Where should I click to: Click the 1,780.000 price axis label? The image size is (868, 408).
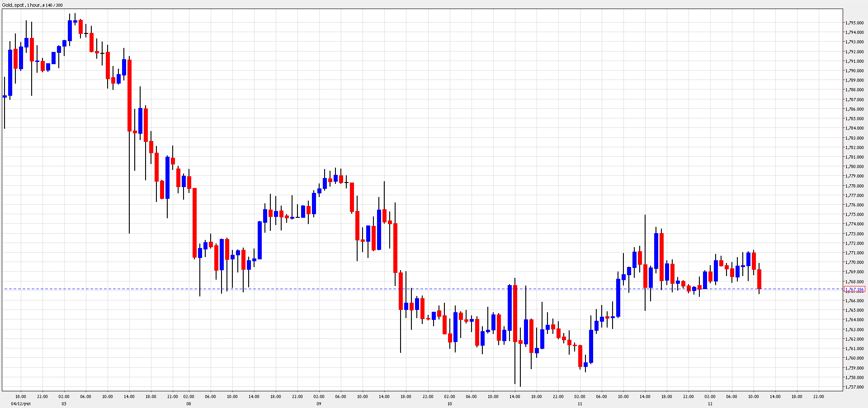coord(854,167)
